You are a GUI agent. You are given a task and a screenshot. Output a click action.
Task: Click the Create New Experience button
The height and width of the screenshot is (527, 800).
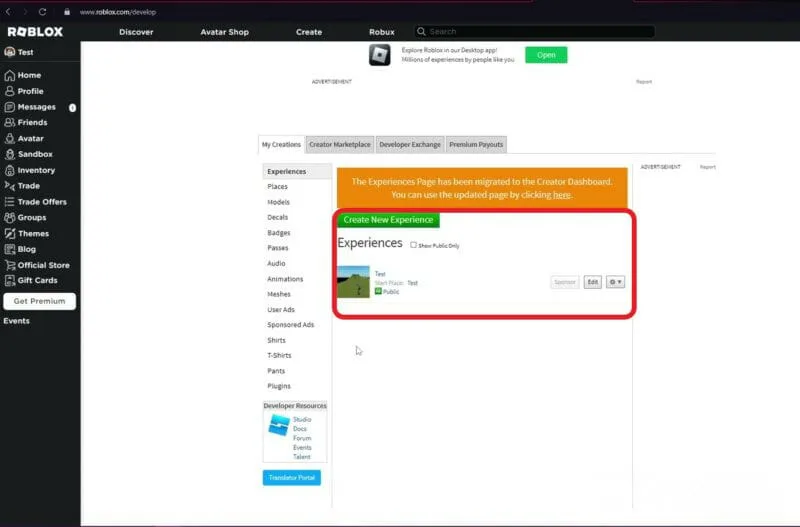point(388,220)
